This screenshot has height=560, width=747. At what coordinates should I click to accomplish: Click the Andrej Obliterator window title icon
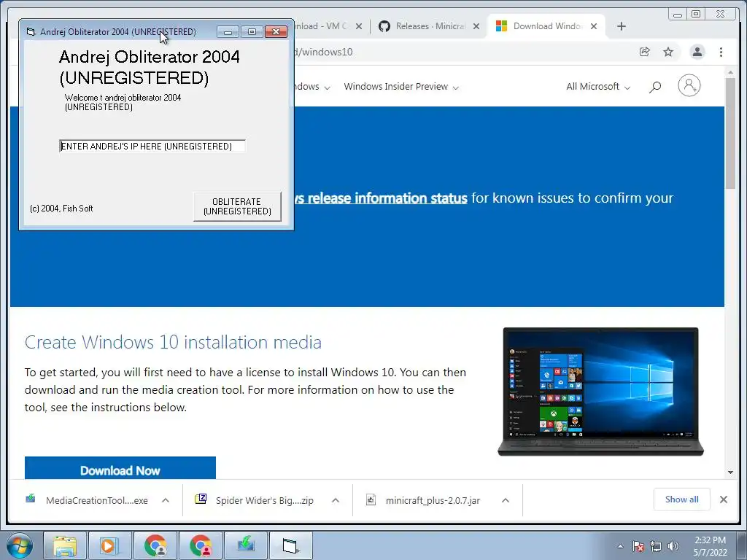tap(31, 32)
